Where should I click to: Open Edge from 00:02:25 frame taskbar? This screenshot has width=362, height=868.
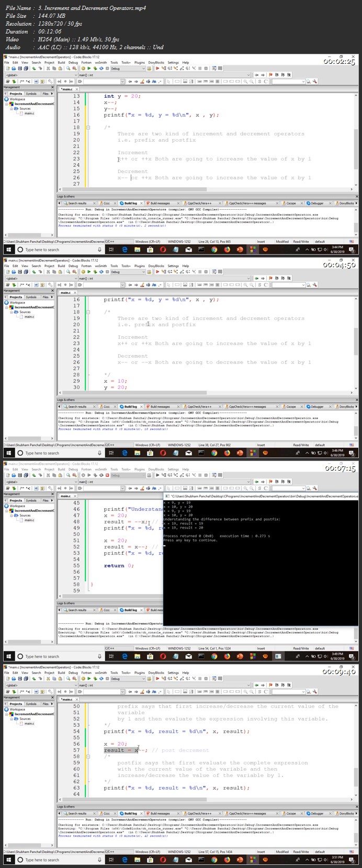pyautogui.click(x=125, y=249)
